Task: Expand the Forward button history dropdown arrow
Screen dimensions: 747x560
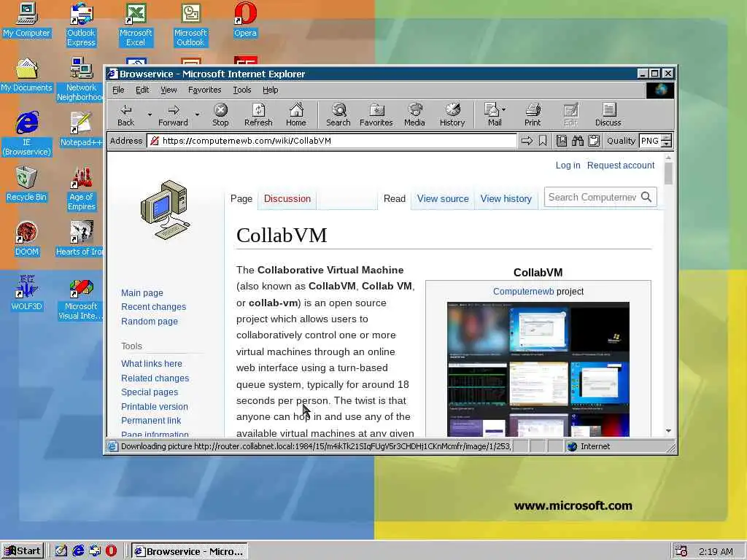Action: 197,114
